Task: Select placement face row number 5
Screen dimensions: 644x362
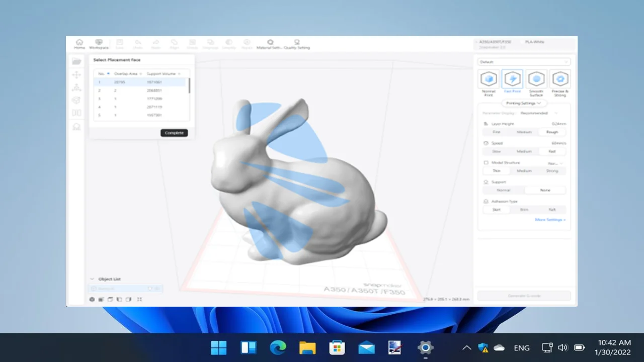Action: coord(140,115)
